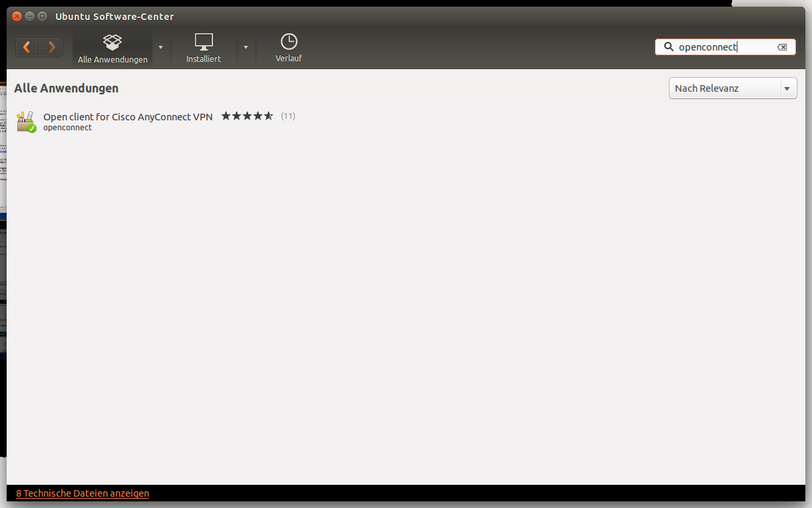
Task: Close the Ubuntu Software-Center window
Action: point(17,16)
